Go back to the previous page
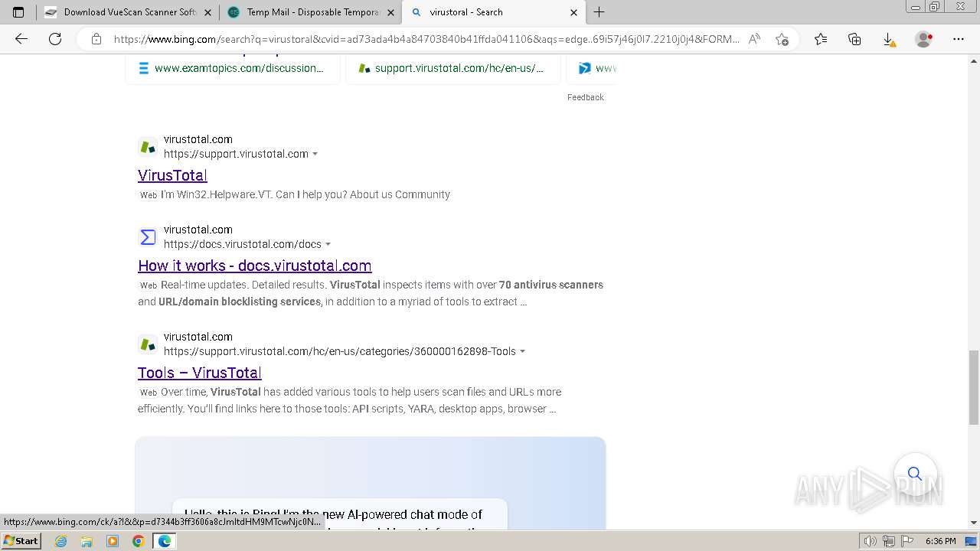 coord(21,39)
